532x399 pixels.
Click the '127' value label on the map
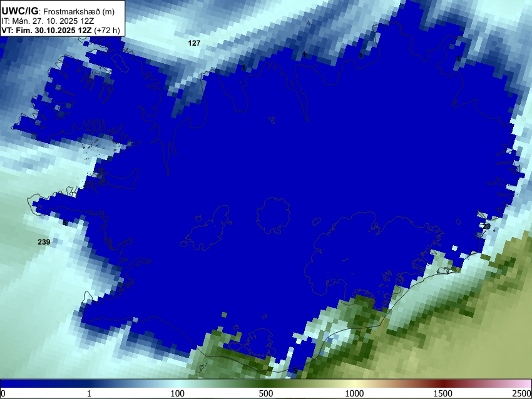point(194,43)
